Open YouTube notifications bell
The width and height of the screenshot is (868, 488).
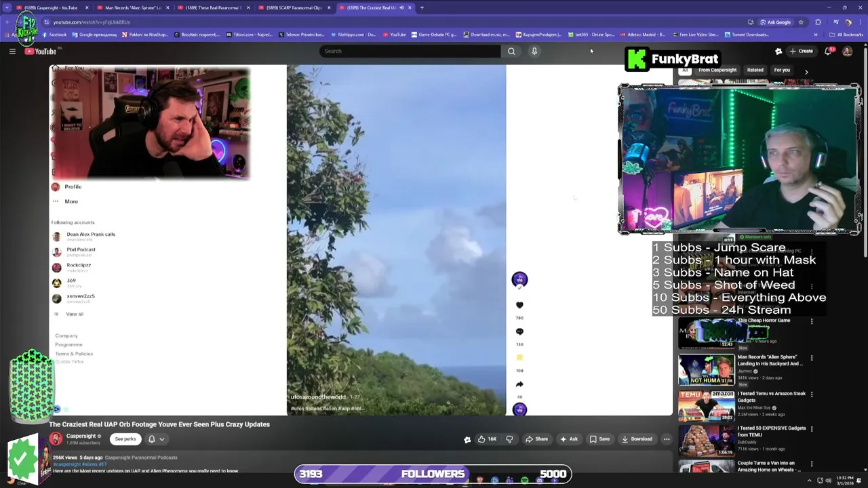click(x=829, y=51)
